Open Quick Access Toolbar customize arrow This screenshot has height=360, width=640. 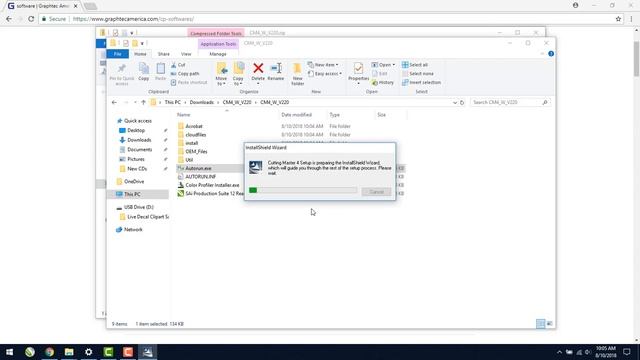pos(142,43)
